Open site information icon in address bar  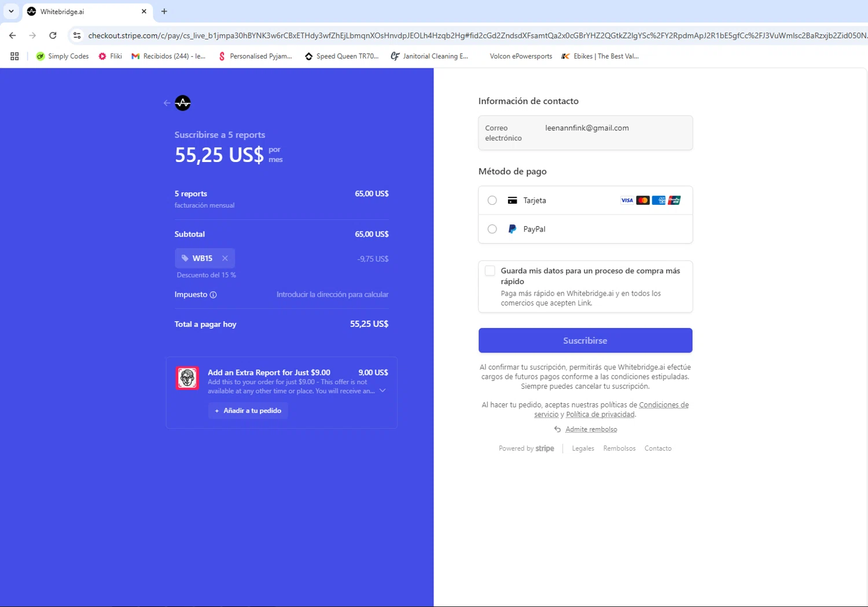[76, 35]
